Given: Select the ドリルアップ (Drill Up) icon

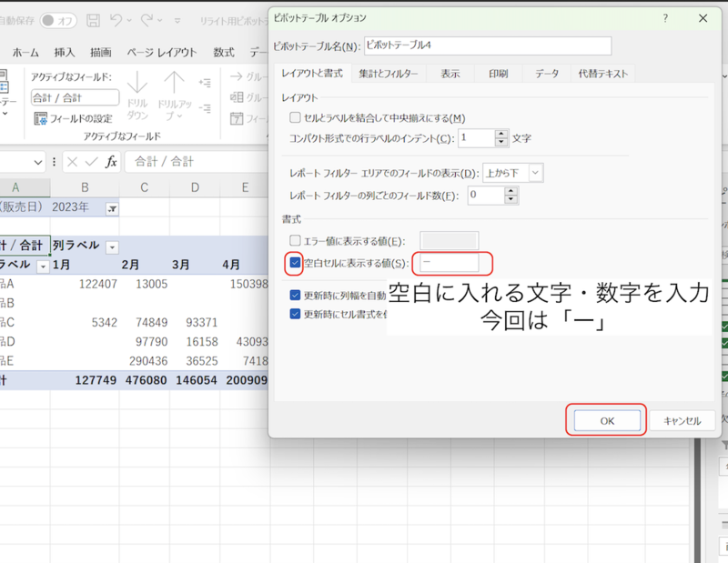Looking at the screenshot, I should 174,95.
